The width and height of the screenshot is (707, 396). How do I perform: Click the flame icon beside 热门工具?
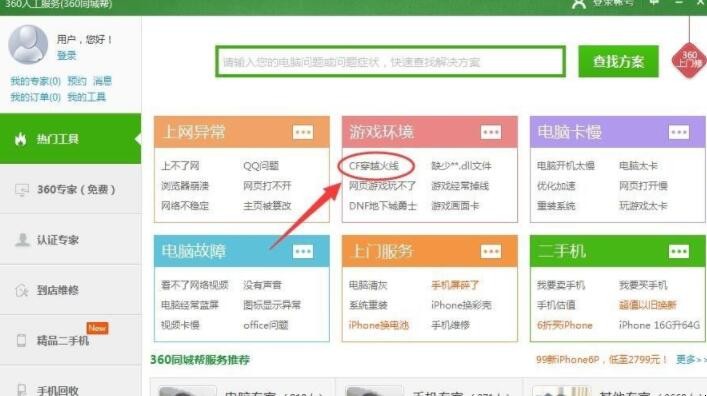20,139
